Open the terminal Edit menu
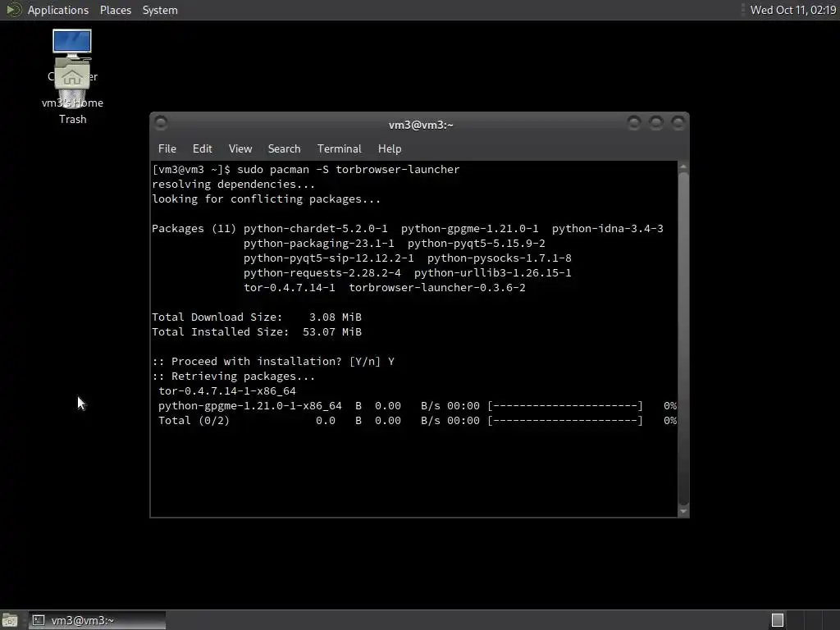Viewport: 840px width, 630px height. pos(202,148)
